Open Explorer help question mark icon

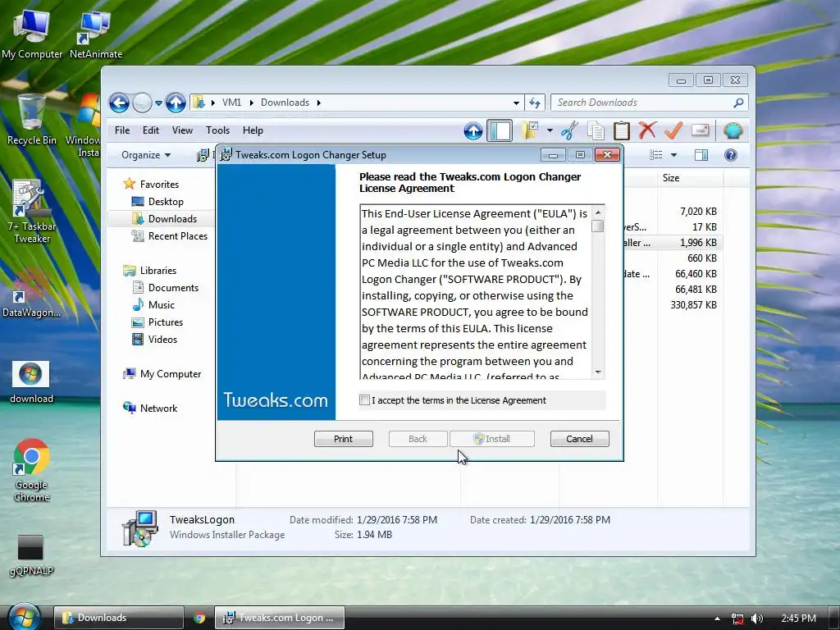pyautogui.click(x=731, y=155)
